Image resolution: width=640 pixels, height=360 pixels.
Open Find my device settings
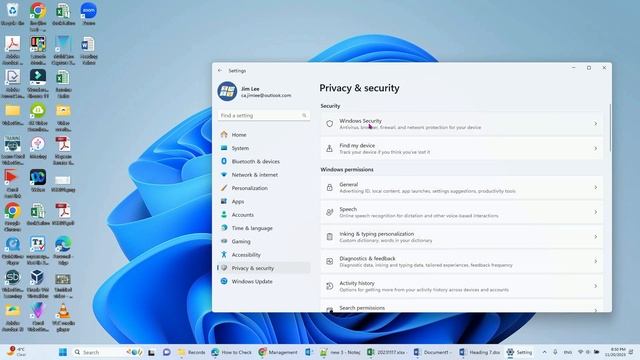(462, 149)
